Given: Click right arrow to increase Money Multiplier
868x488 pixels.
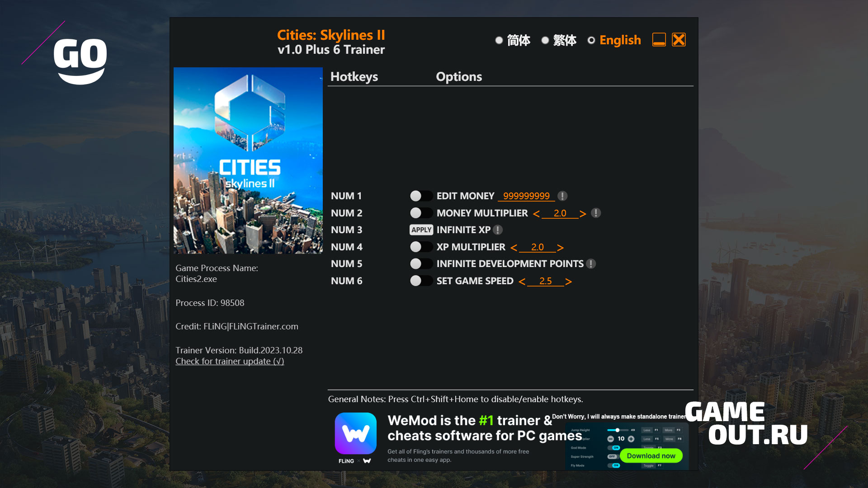Looking at the screenshot, I should (582, 213).
